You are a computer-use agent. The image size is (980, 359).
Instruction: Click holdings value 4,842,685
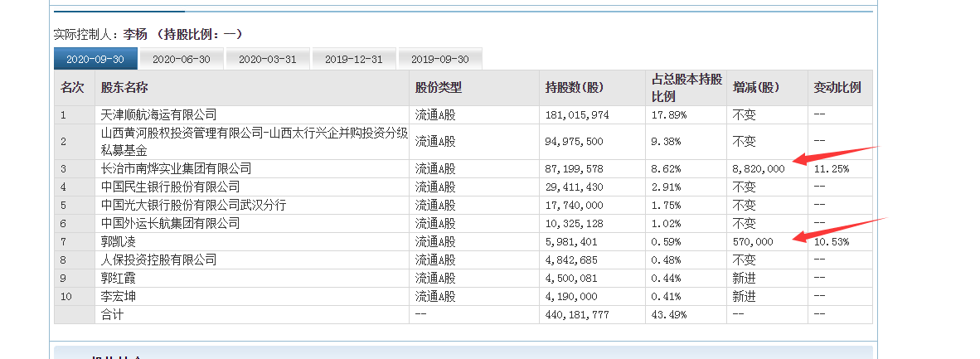571,260
